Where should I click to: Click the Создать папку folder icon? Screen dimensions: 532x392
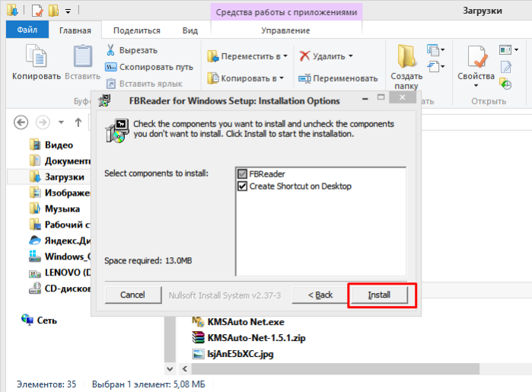[406, 56]
